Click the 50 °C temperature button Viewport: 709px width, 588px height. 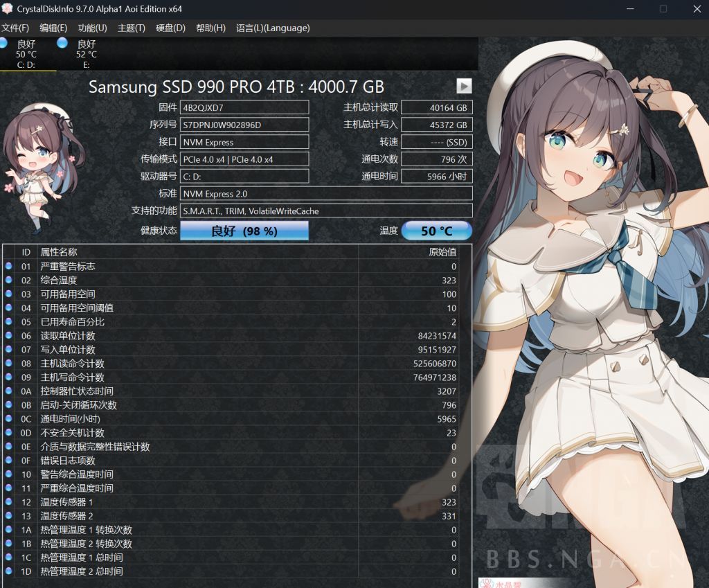[x=436, y=231]
